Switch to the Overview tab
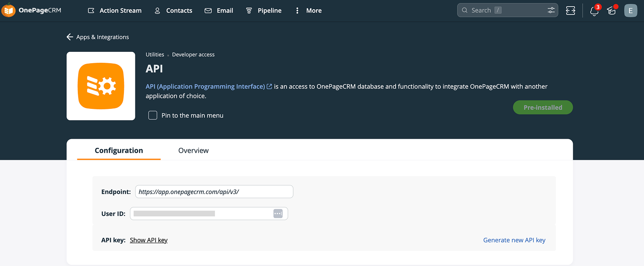Image resolution: width=644 pixels, height=266 pixels. (193, 151)
